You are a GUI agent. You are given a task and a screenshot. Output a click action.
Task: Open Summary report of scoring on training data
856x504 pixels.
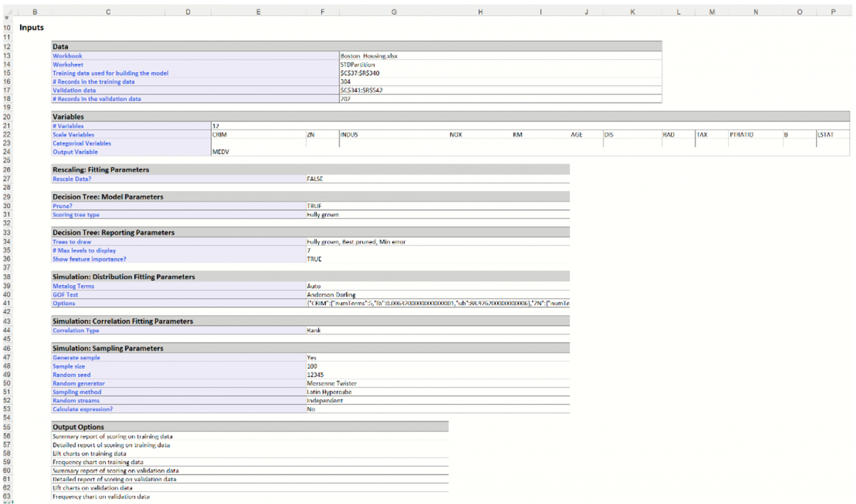click(112, 436)
